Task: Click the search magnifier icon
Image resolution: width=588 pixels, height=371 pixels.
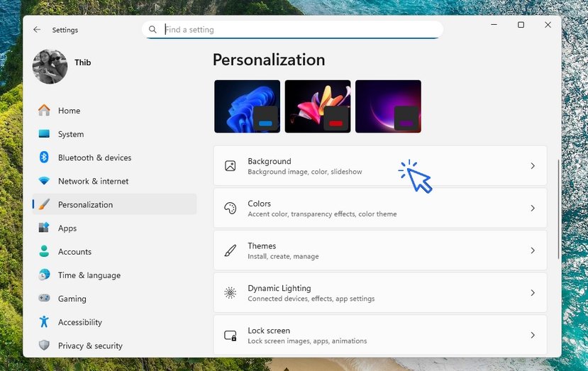Action: point(152,30)
